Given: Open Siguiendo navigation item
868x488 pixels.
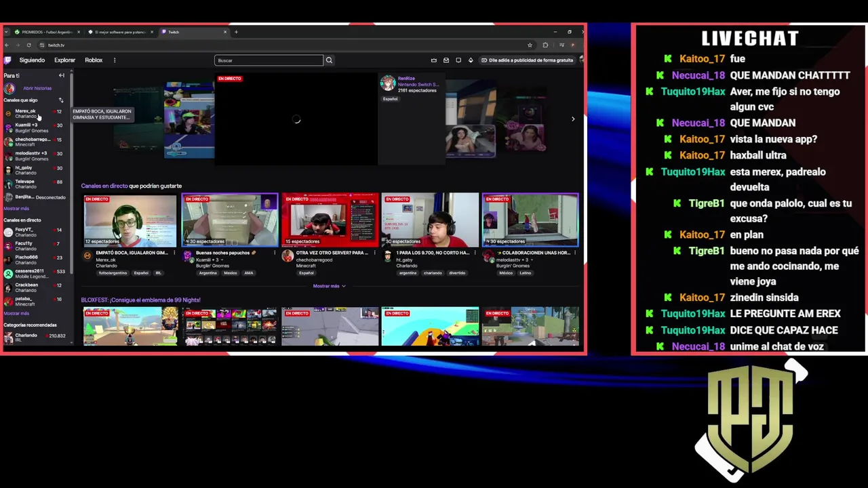Looking at the screenshot, I should (32, 60).
